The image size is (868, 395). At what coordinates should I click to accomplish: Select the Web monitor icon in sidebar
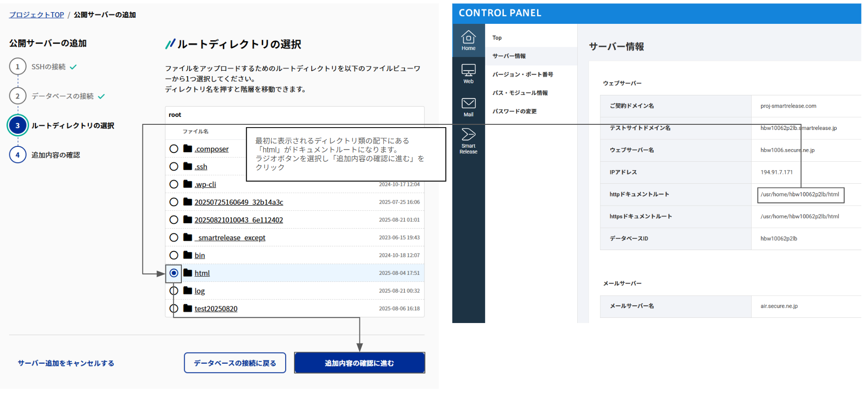pyautogui.click(x=468, y=71)
